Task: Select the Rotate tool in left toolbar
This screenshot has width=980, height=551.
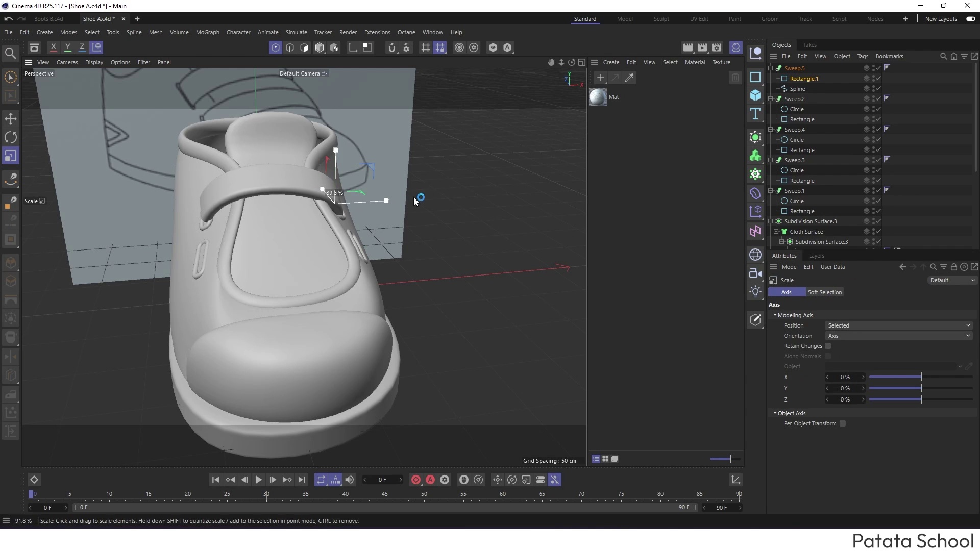Action: coord(11,137)
